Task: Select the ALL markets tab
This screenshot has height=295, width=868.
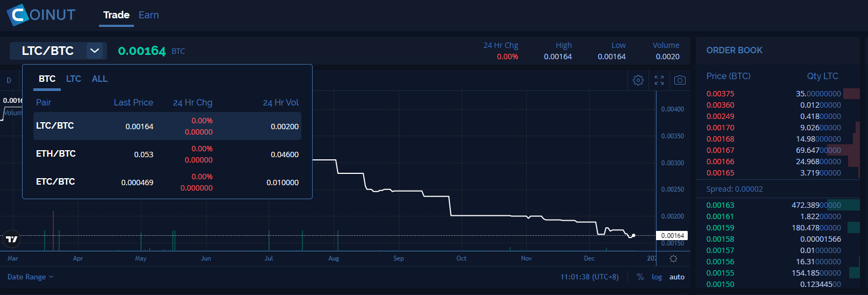Action: click(100, 79)
